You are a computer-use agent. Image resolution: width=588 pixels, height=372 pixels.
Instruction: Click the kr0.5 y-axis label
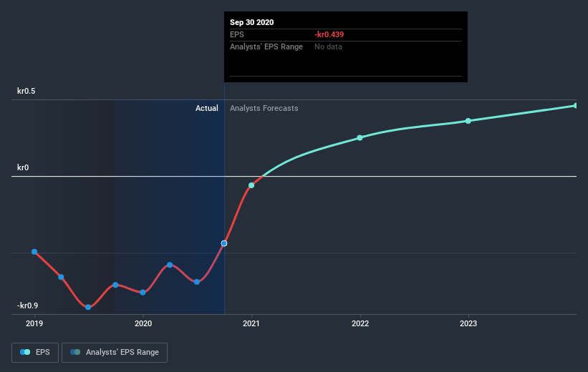(x=26, y=91)
